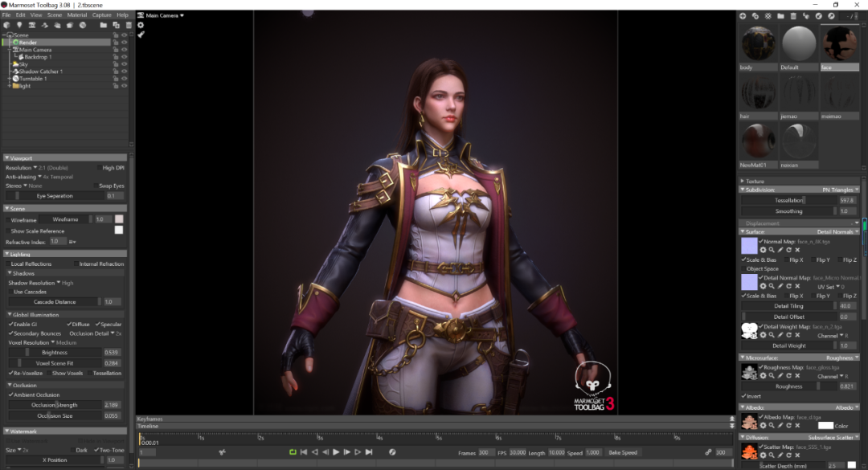Image resolution: width=868 pixels, height=470 pixels.
Task: Jump to the timeline start
Action: 303,452
